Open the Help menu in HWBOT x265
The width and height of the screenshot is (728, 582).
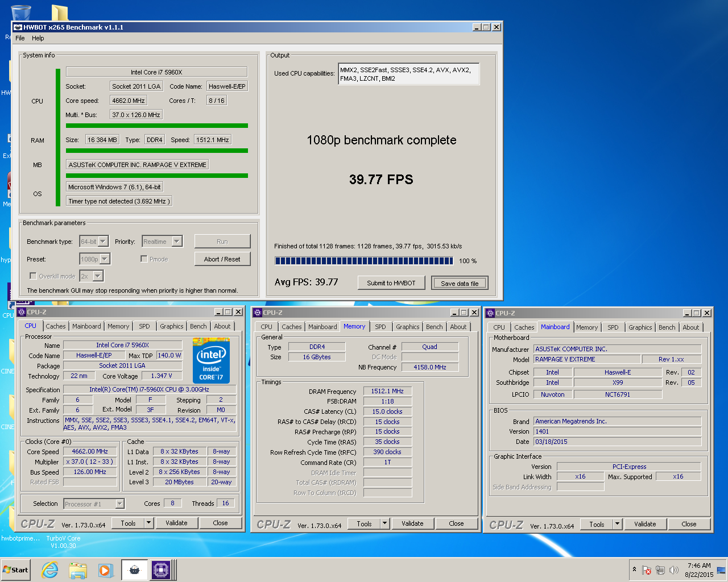[38, 38]
